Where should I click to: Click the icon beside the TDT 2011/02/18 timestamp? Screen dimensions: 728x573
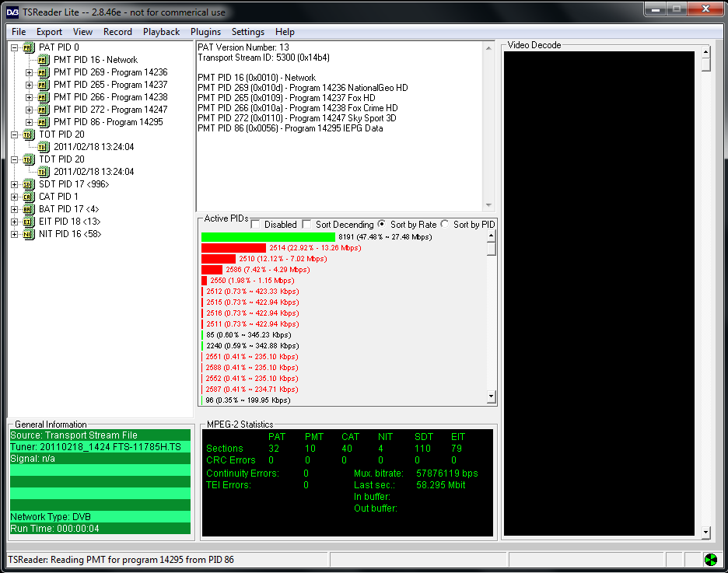tap(44, 172)
